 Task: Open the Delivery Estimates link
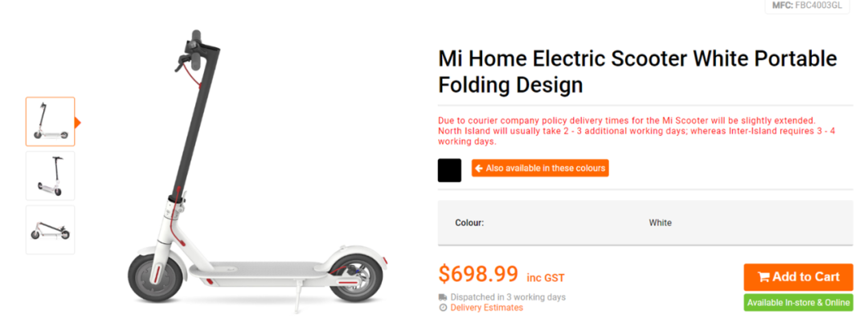[486, 308]
